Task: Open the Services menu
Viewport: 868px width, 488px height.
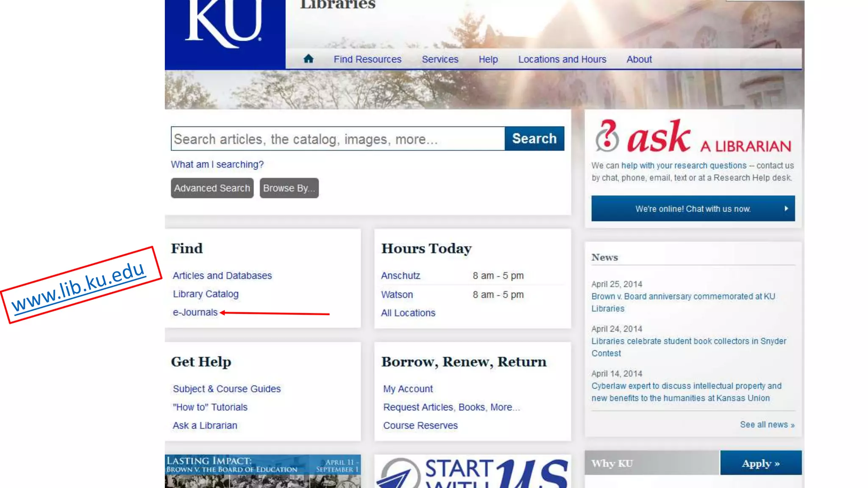Action: (x=440, y=59)
